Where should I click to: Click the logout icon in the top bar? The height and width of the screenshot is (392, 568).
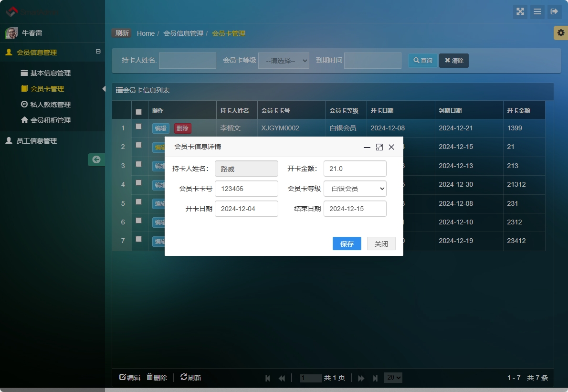tap(555, 12)
